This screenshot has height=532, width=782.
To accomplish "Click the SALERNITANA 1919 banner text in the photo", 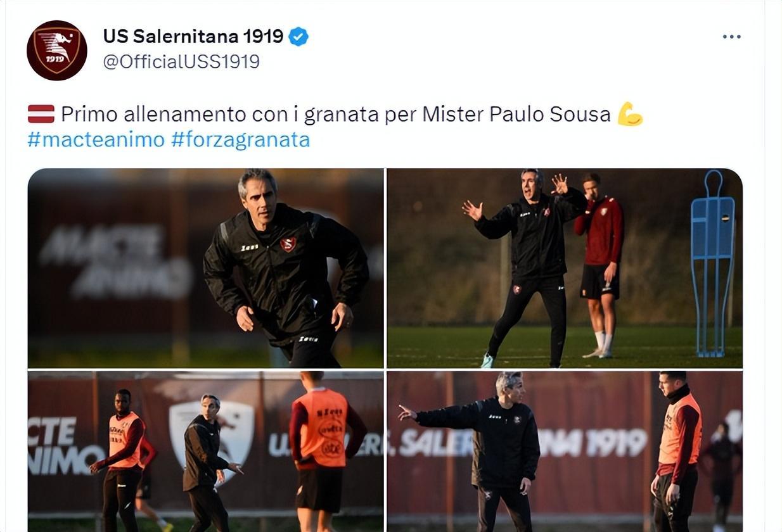I will coord(523,443).
